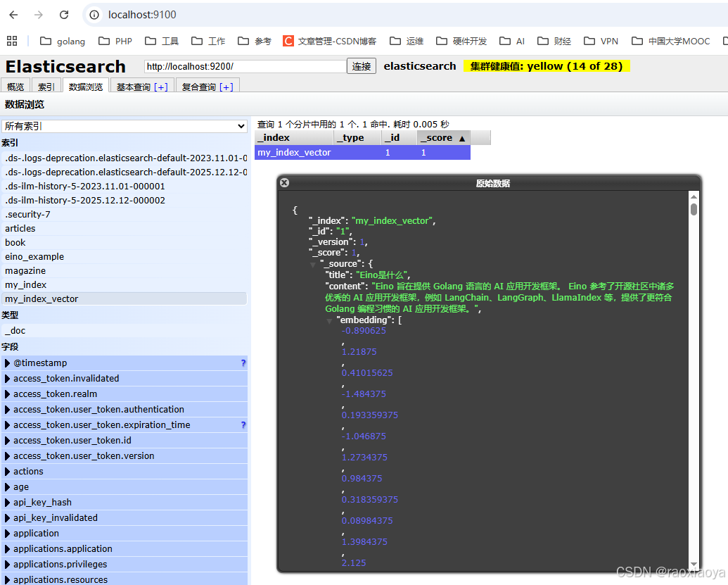Click the browser back arrow
728x585 pixels.
(x=13, y=15)
